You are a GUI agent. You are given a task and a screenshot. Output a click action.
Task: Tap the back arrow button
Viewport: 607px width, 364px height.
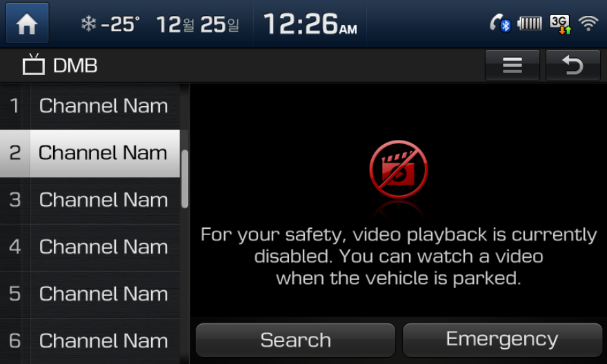(x=573, y=65)
